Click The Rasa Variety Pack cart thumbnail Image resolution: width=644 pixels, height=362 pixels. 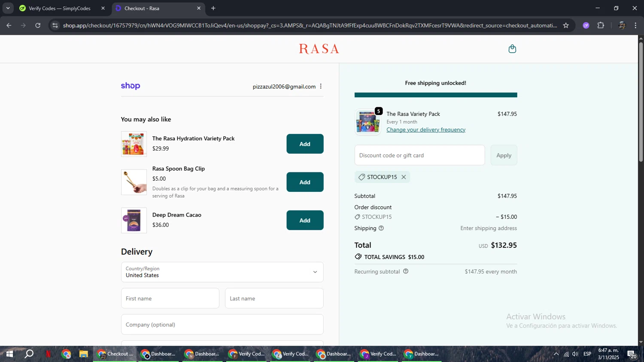coord(368,122)
